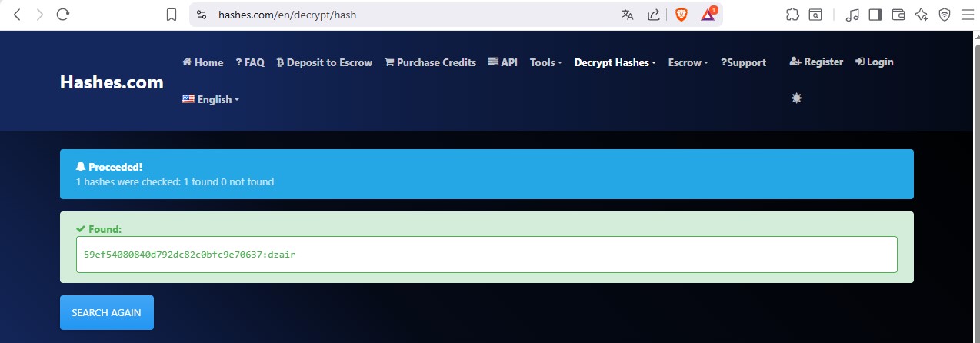Click the Login link
Screen dimensions: 980x343
[x=875, y=62]
